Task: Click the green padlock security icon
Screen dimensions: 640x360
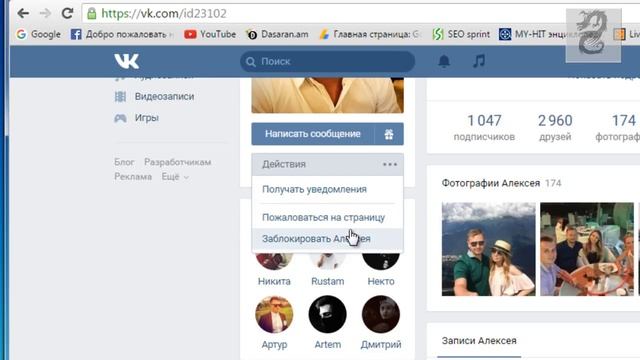Action: [92, 14]
